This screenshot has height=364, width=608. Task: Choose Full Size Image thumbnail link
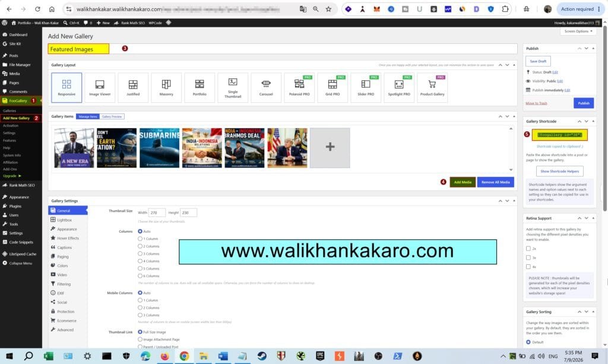140,332
